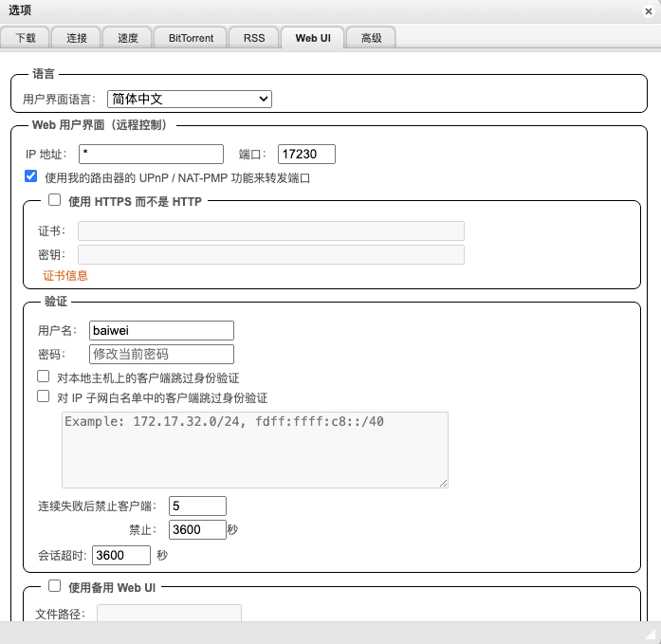The width and height of the screenshot is (661, 644).
Task: Select the Web UI tab
Action: coord(313,38)
